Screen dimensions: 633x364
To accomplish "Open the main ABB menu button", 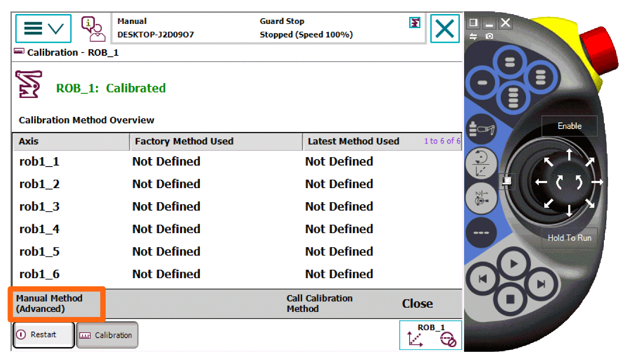I will pos(43,29).
